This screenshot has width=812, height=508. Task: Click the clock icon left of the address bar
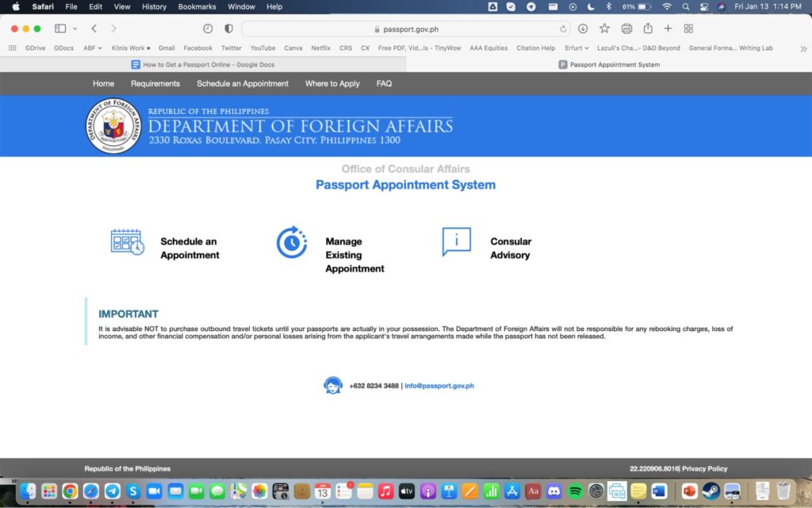208,29
